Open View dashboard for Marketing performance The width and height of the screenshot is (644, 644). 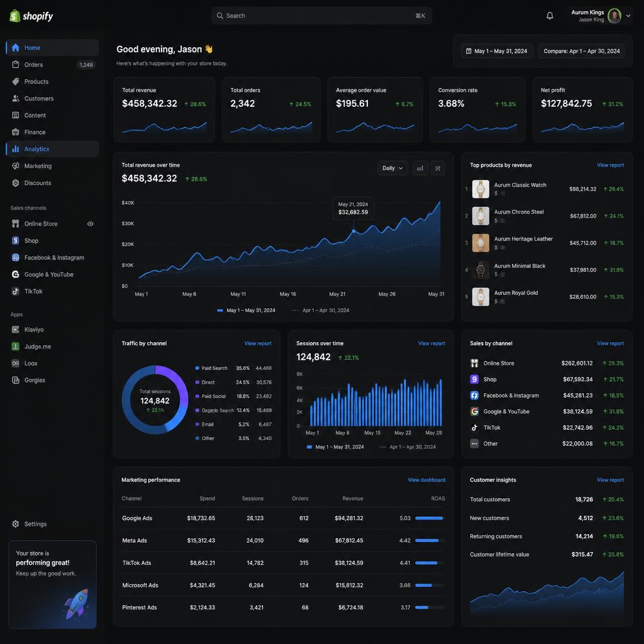pos(426,480)
